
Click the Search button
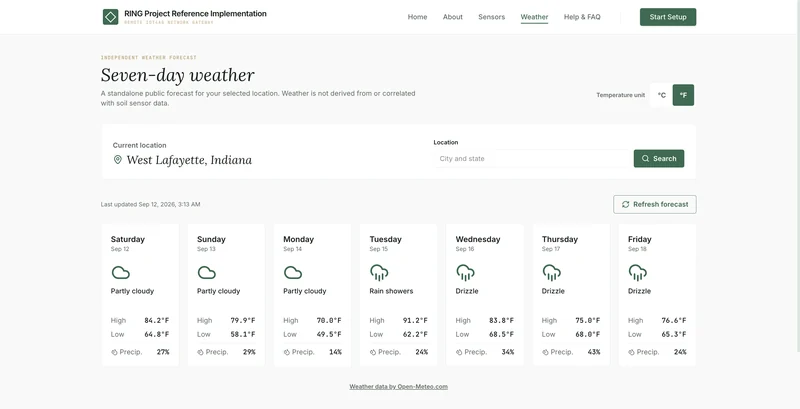tap(659, 159)
